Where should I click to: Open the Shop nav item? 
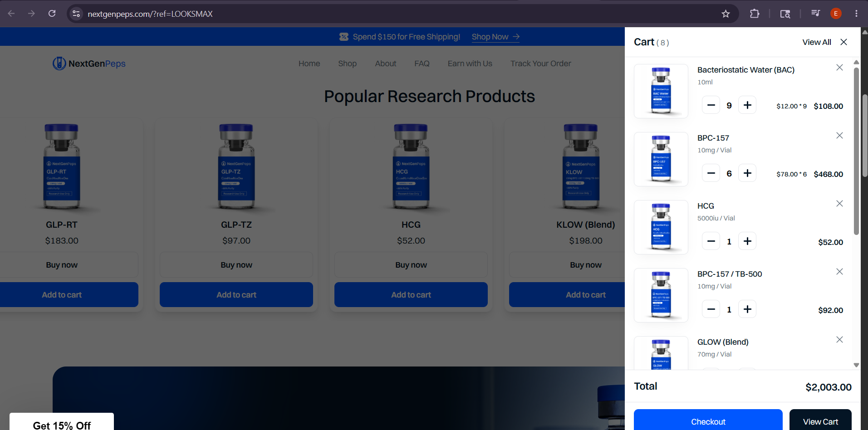pos(348,64)
